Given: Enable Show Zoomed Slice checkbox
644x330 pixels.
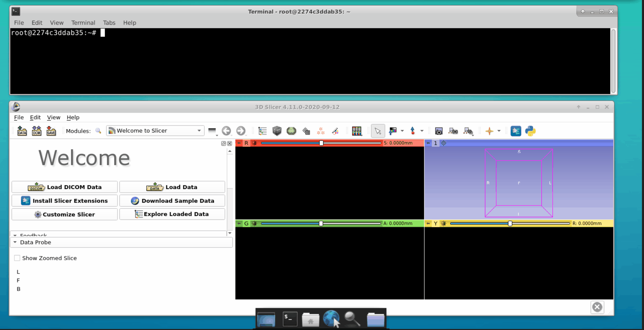Looking at the screenshot, I should [17, 258].
